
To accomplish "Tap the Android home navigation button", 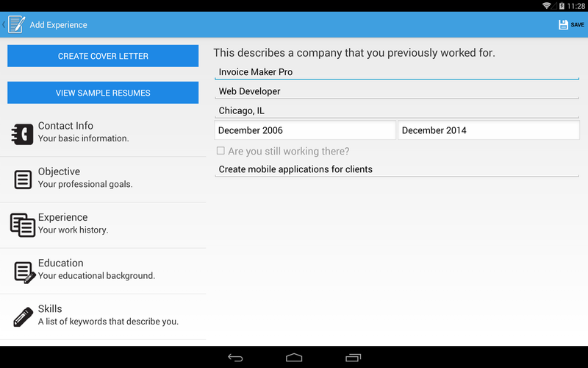I will [x=294, y=358].
